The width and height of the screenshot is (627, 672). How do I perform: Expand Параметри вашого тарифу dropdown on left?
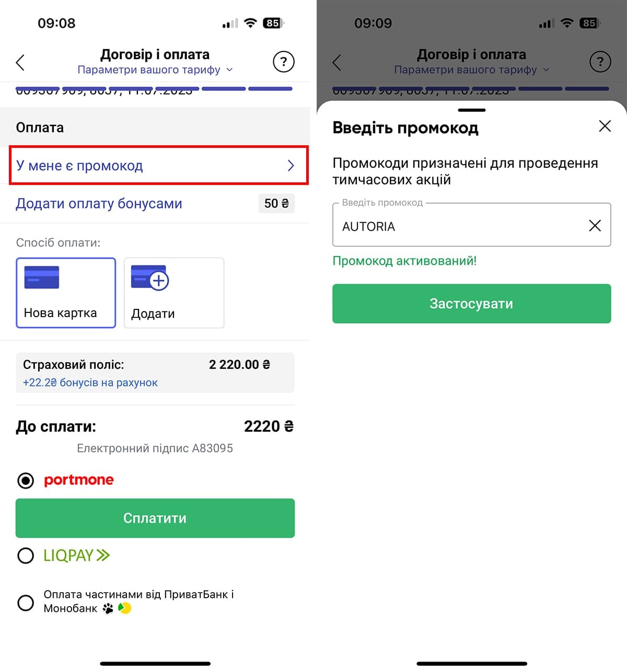[x=155, y=69]
